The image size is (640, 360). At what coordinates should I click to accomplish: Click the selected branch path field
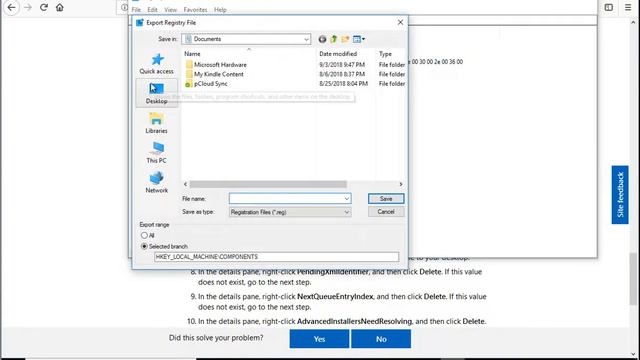point(276,257)
